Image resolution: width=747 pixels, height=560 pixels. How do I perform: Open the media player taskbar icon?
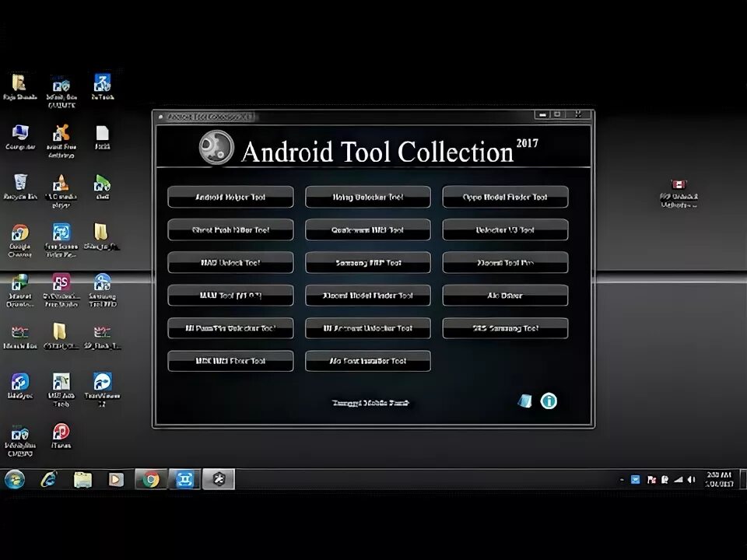pos(116,479)
